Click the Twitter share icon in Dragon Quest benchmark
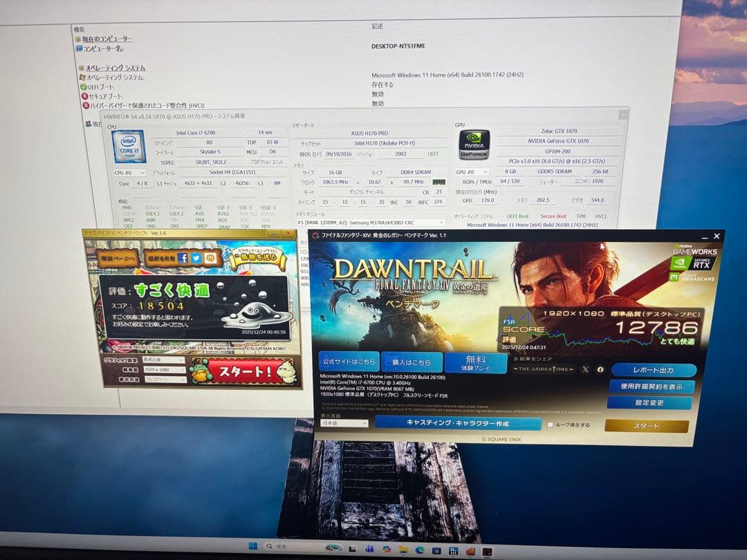This screenshot has width=747, height=560. 196,258
